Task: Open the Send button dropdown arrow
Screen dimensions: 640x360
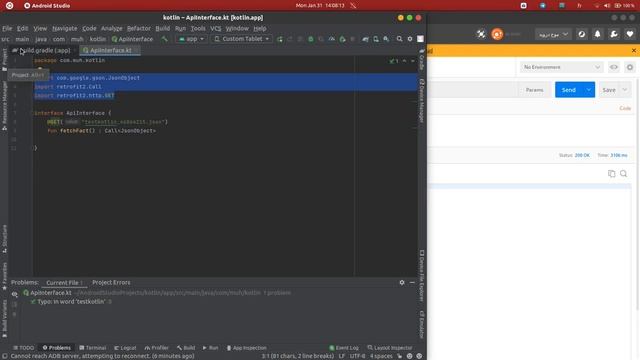Action: coord(589,90)
